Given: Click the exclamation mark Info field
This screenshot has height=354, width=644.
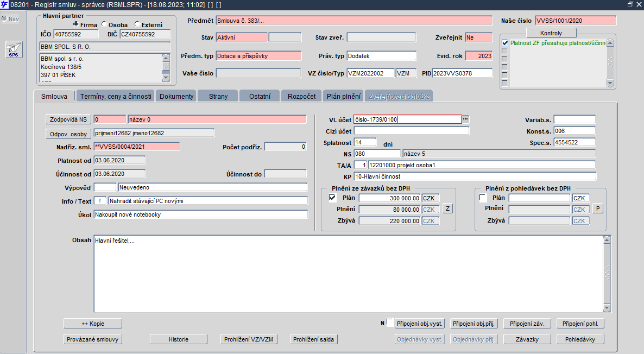Looking at the screenshot, I should pyautogui.click(x=100, y=201).
